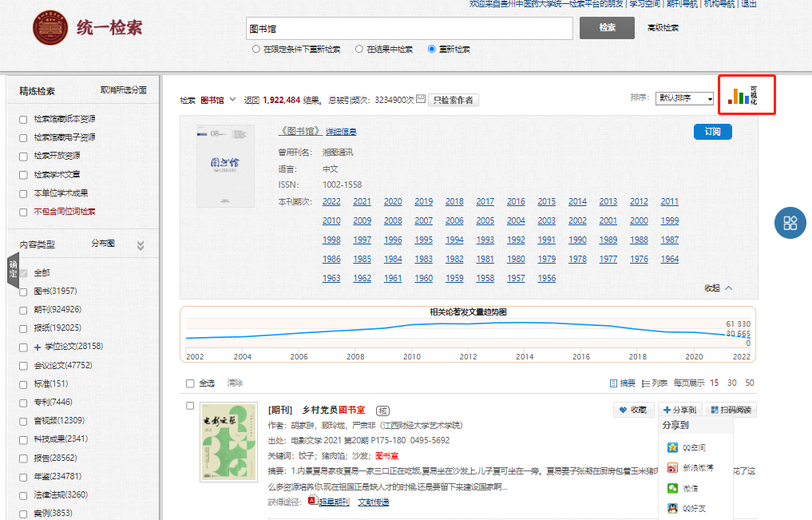Open the 2022 journal issue link

(331, 202)
